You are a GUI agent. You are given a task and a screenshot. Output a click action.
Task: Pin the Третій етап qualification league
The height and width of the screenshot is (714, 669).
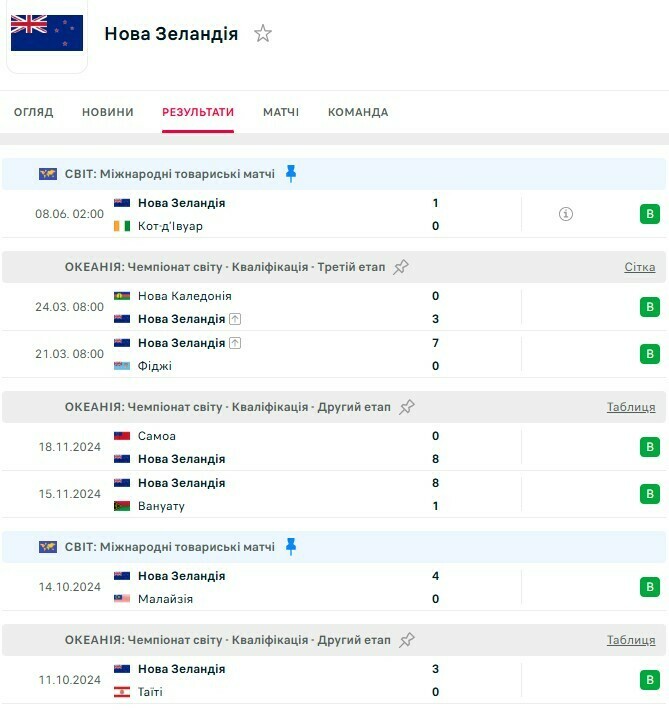[x=402, y=267]
